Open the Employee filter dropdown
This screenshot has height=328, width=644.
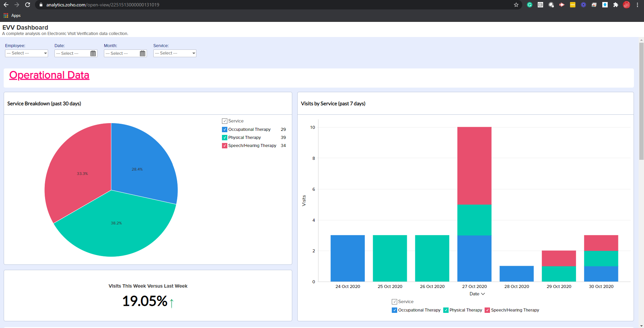(27, 53)
